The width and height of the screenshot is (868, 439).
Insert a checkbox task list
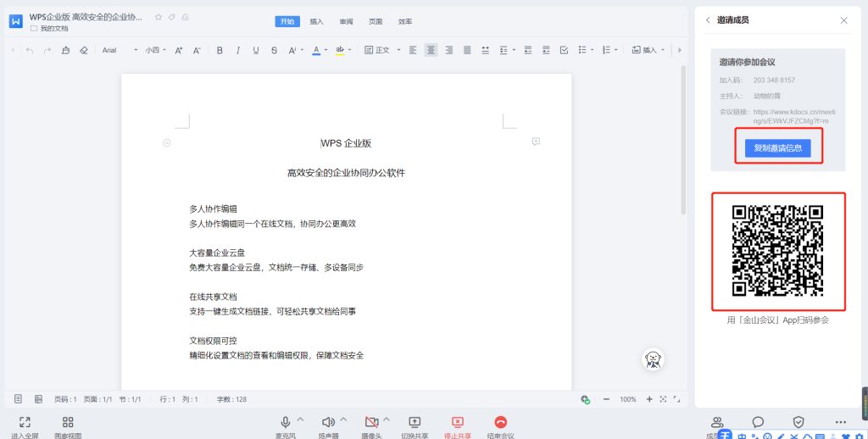pyautogui.click(x=564, y=50)
